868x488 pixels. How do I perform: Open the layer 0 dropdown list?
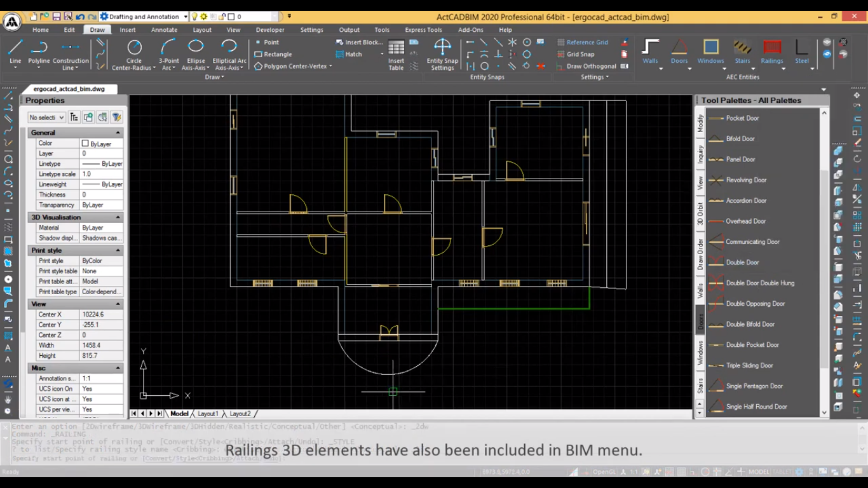tap(276, 17)
